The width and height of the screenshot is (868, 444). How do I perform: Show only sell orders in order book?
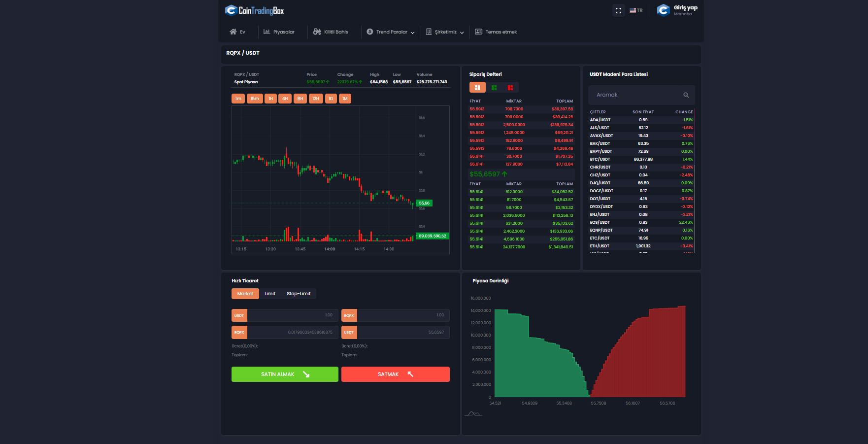[510, 88]
